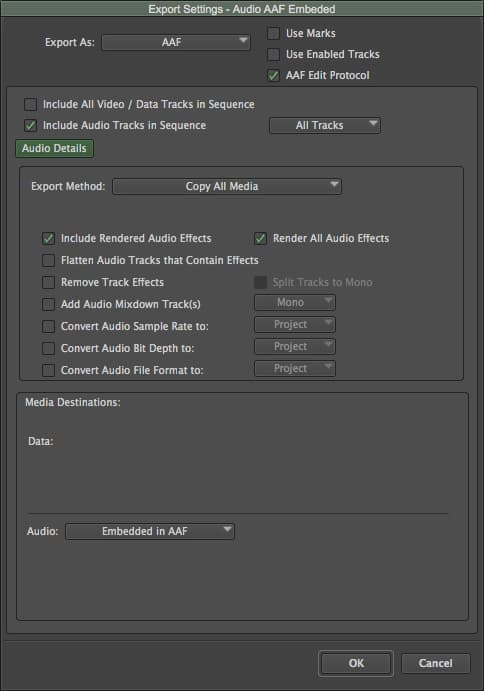Confirm settings with the OK button
Viewport: 484px width, 691px height.
pyautogui.click(x=356, y=663)
